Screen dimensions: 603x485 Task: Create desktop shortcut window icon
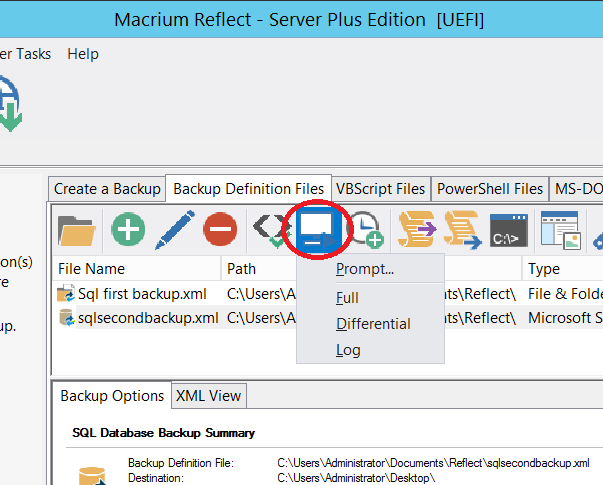pos(560,230)
